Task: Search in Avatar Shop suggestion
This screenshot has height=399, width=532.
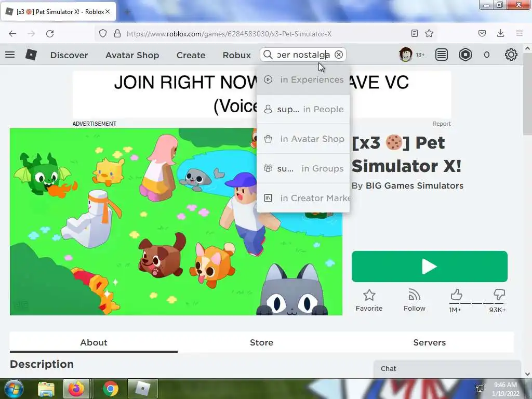Action: [x=303, y=139]
